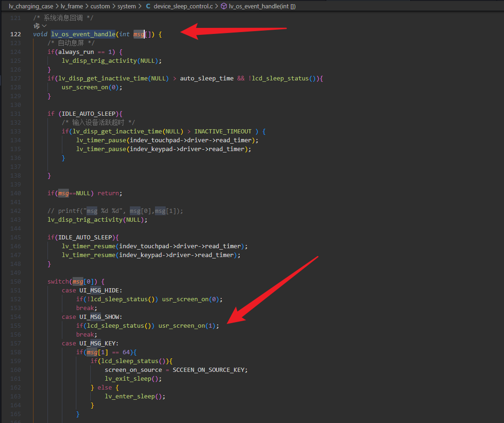Click the INACTIVE_TIMEOUT macro on line 133

click(x=223, y=131)
